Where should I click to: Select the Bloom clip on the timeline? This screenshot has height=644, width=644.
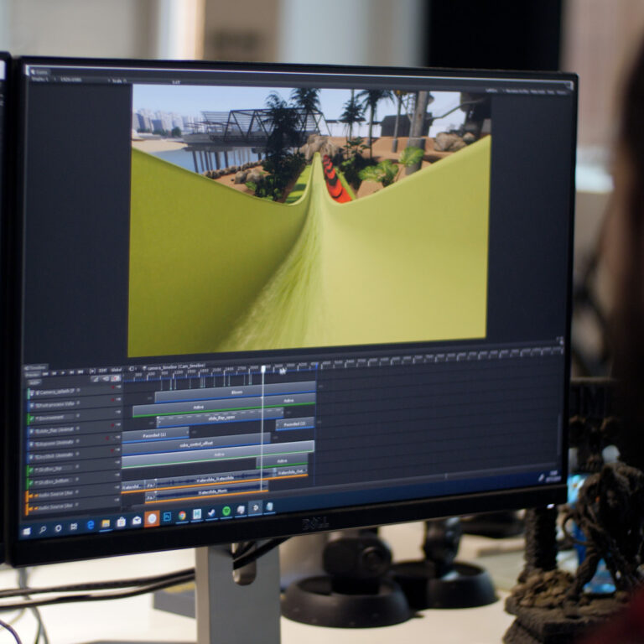click(236, 391)
